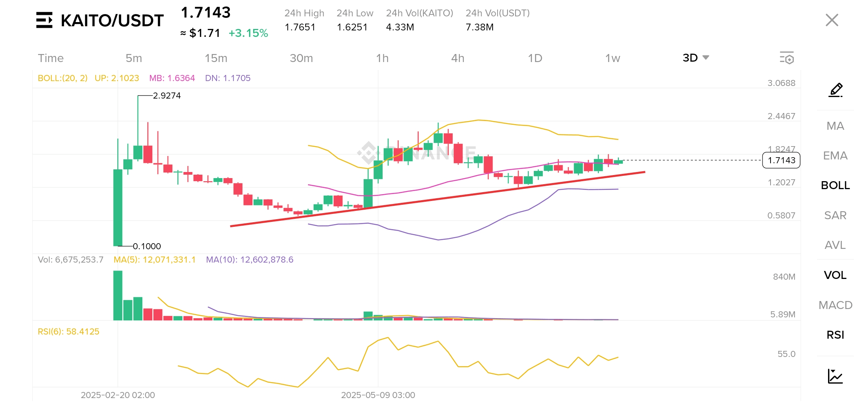Toggle the MA indicator
868x411 pixels.
tap(835, 126)
